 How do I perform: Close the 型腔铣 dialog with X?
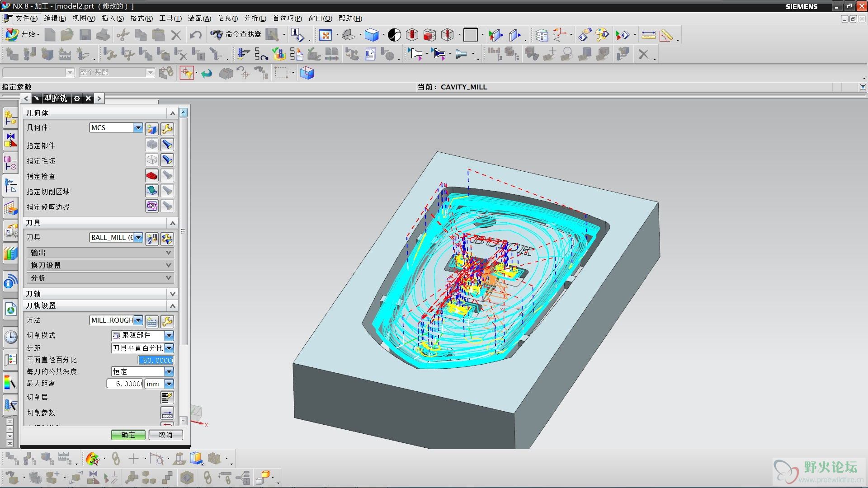point(89,98)
